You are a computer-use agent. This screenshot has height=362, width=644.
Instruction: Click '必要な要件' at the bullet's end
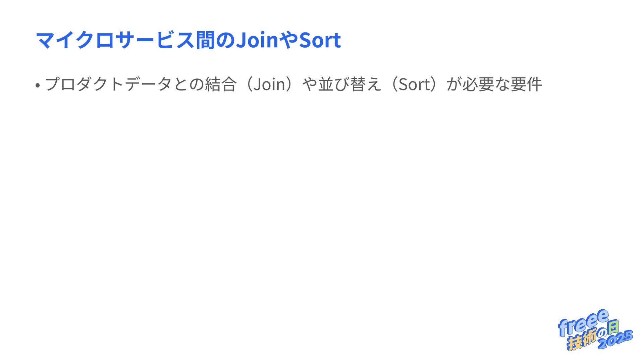pos(502,84)
